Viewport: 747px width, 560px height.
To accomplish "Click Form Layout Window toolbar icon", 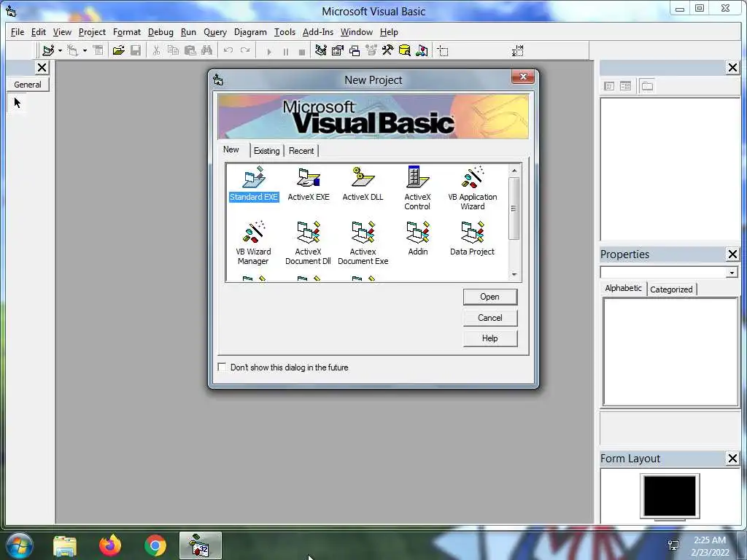I will click(x=355, y=50).
